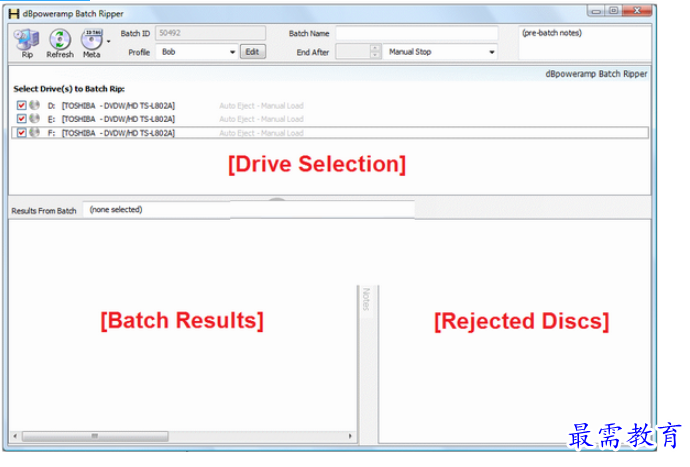Open Results From Batch dropdown
690x467 pixels.
(249, 210)
